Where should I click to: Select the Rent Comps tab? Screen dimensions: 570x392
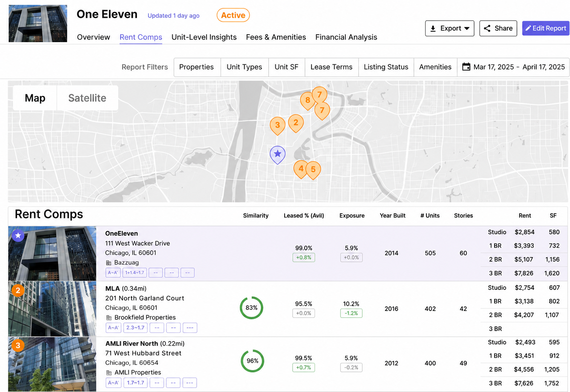coord(141,37)
